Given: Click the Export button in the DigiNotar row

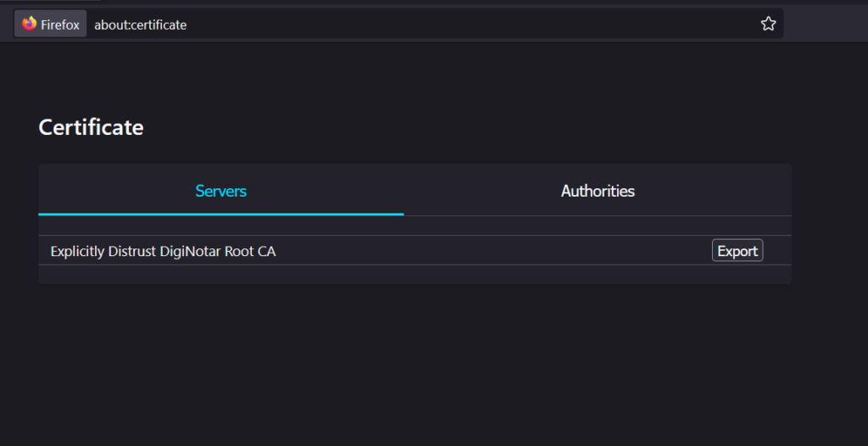Looking at the screenshot, I should point(737,251).
